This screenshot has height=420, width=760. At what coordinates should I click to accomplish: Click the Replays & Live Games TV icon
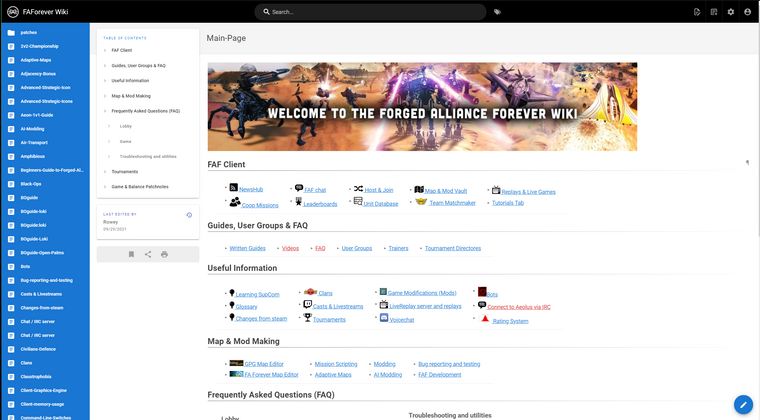[x=496, y=190]
